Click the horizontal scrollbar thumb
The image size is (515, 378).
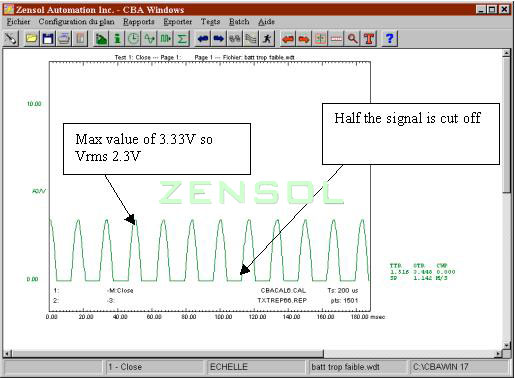tap(167, 353)
